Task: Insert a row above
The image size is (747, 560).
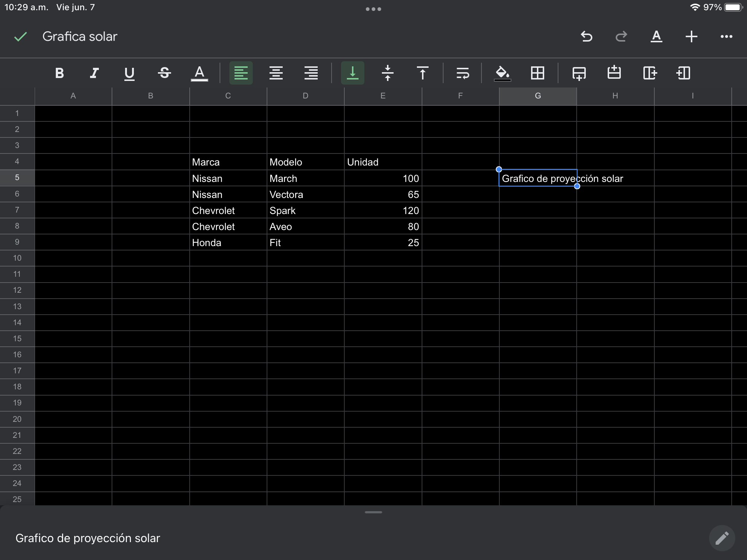Action: click(614, 73)
